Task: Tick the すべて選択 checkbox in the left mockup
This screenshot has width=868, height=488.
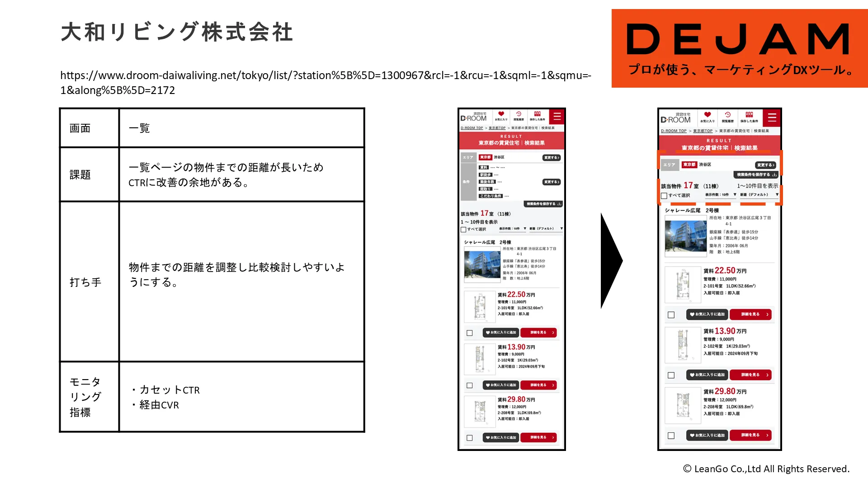Action: 463,230
